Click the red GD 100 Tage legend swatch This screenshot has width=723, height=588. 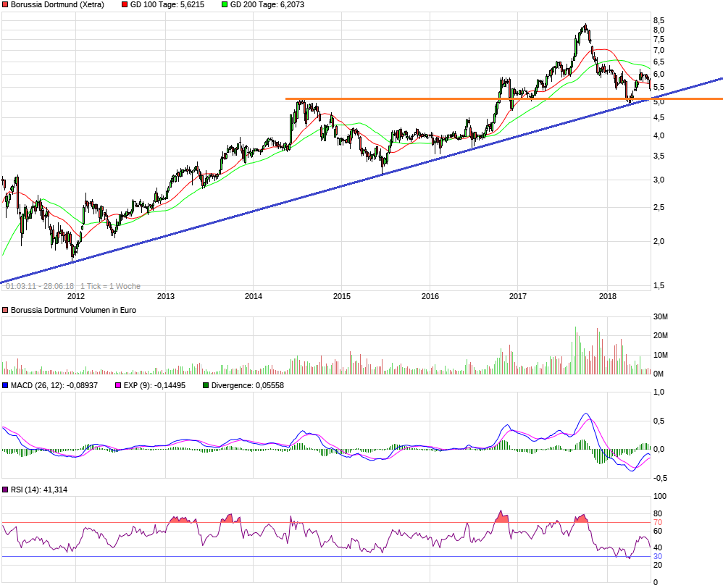point(125,4)
